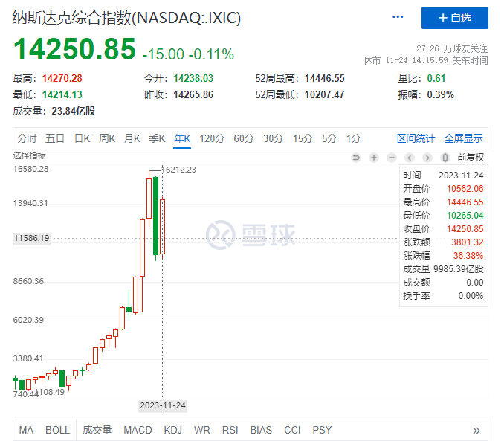
Task: Click the 52周最低 value 10207.47
Action: 324,95
